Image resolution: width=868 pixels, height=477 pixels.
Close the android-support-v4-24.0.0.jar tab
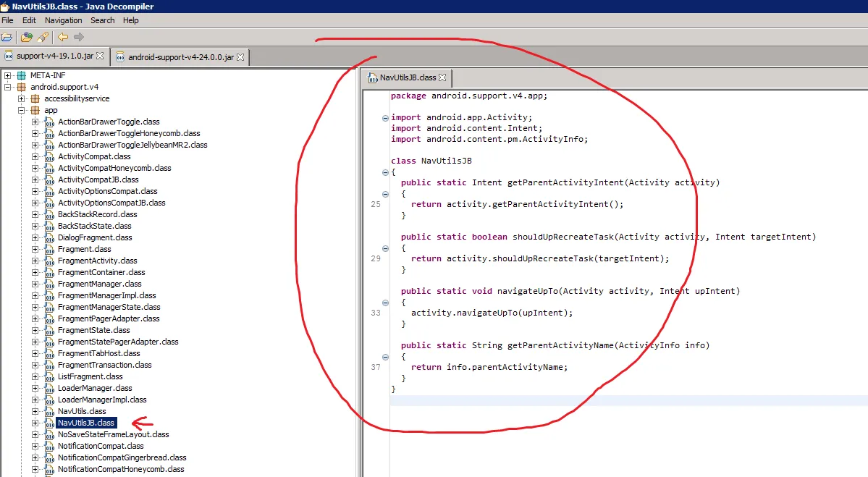click(240, 57)
